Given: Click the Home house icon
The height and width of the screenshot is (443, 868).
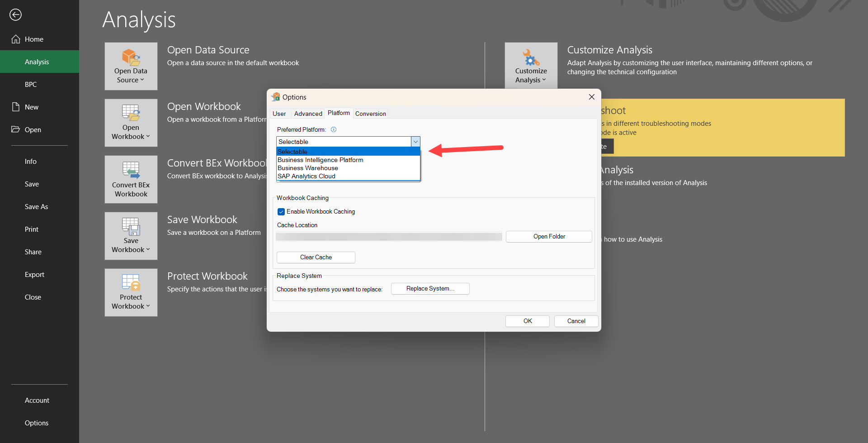Looking at the screenshot, I should (x=16, y=39).
